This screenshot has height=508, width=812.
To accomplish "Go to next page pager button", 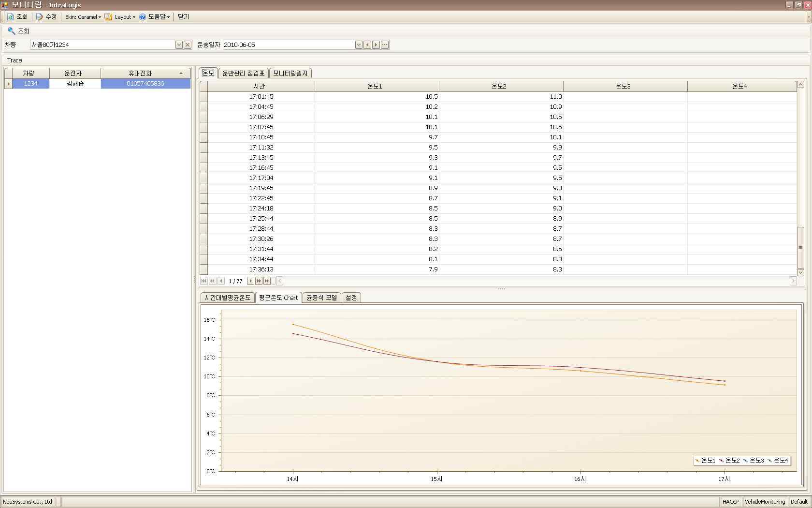I will [x=259, y=281].
